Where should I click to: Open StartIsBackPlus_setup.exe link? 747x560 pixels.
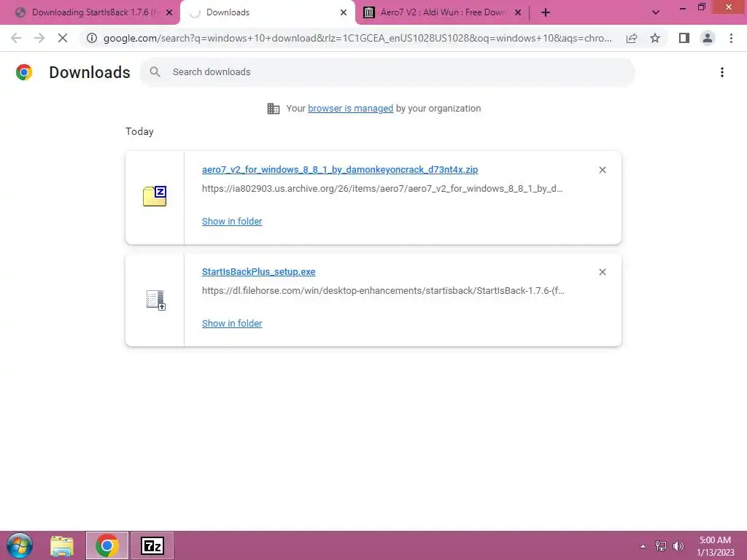click(259, 272)
